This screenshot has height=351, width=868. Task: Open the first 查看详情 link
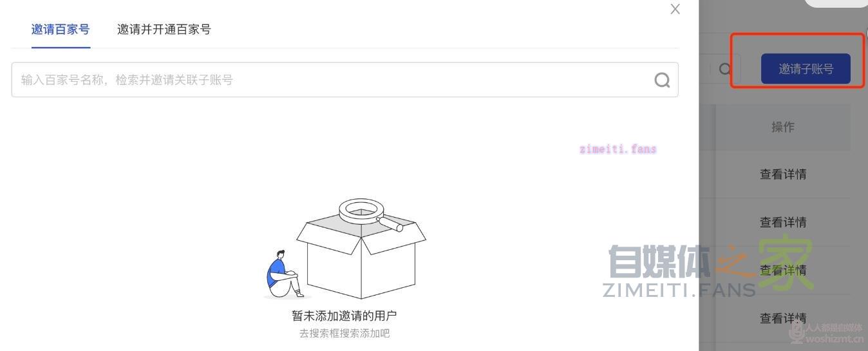(x=783, y=174)
